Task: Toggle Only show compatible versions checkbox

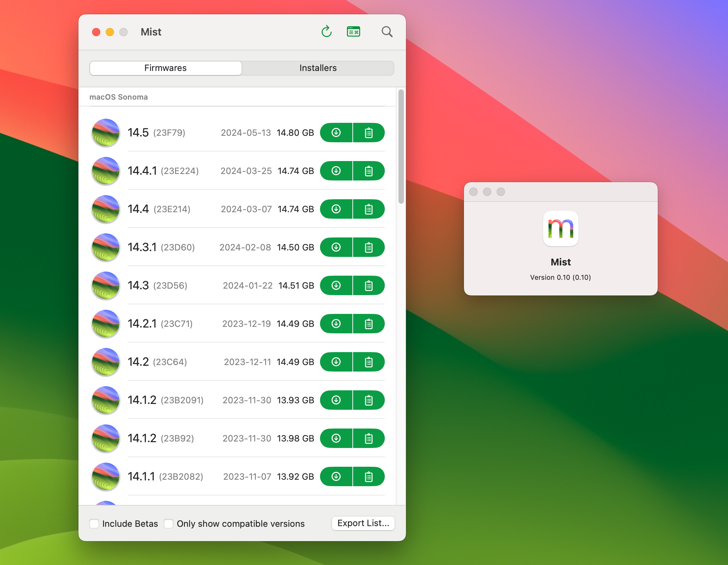Action: point(169,524)
